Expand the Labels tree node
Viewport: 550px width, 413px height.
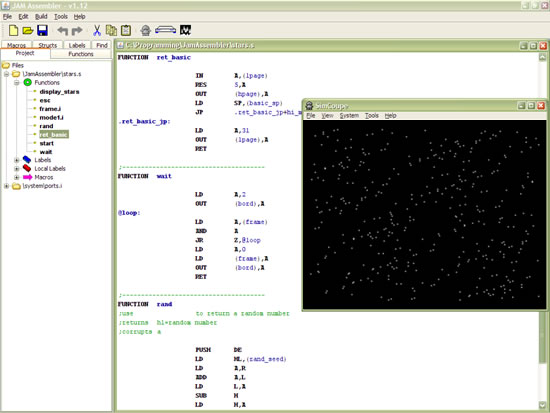tap(16, 160)
